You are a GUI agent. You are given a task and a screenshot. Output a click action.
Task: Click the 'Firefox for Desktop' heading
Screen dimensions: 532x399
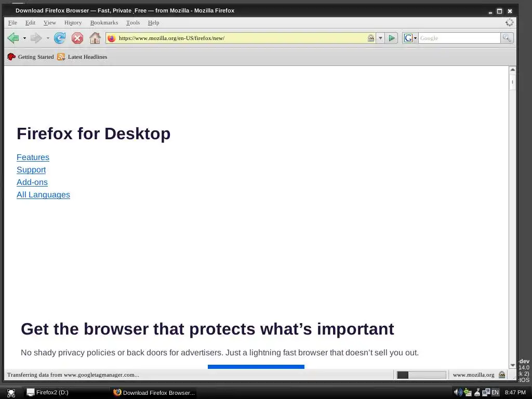coord(94,134)
